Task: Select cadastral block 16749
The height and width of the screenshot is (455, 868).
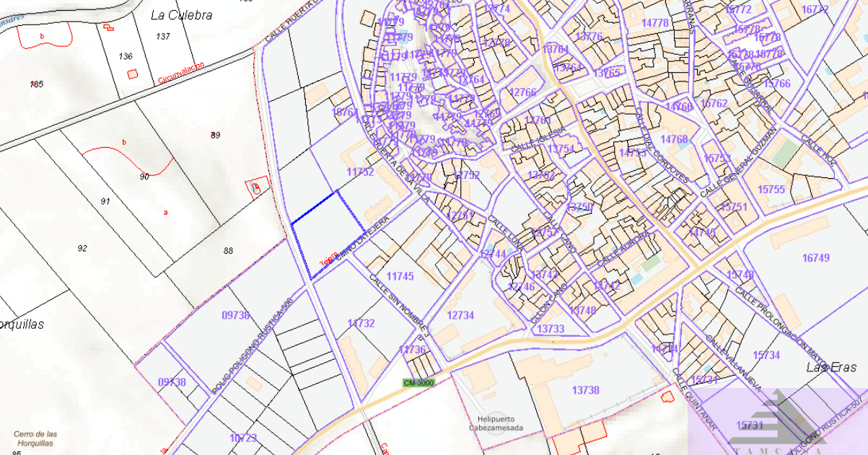Action: pyautogui.click(x=815, y=257)
